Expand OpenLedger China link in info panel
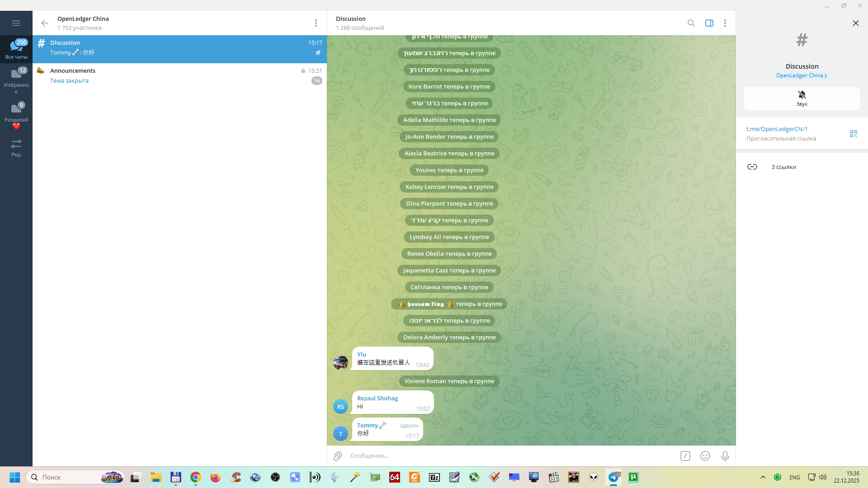 [x=801, y=75]
